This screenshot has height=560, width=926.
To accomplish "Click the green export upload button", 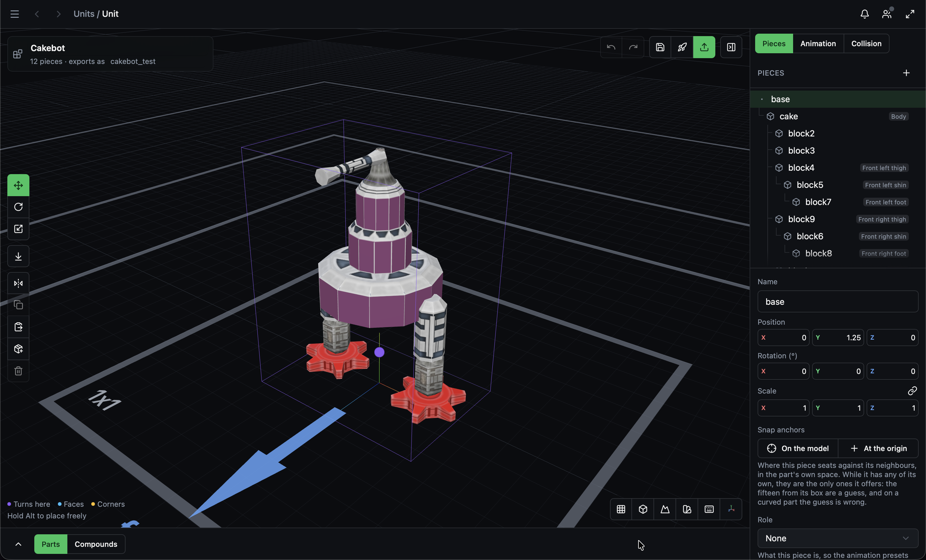I will 704,47.
